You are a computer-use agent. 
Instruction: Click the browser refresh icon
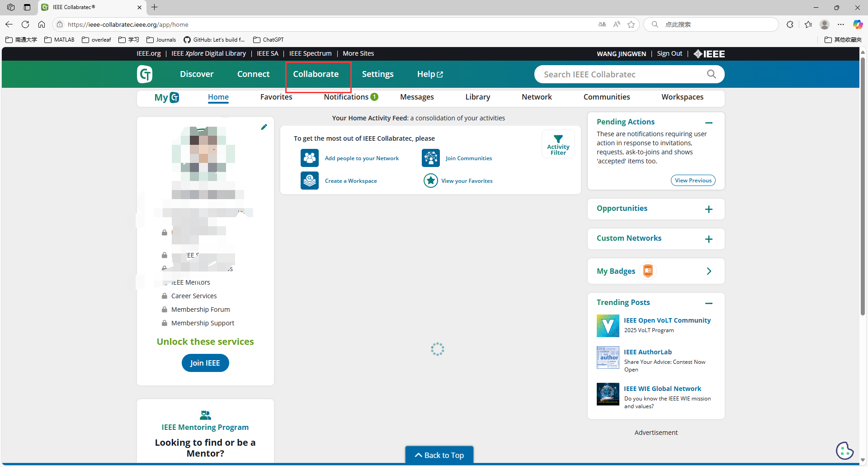tap(25, 24)
